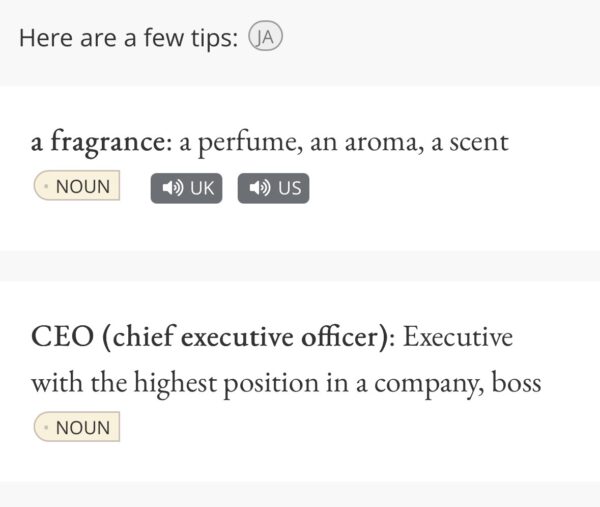Screen dimensions: 600x507
Task: Click the dot on fragrance's NOUN tag
Action: point(46,187)
